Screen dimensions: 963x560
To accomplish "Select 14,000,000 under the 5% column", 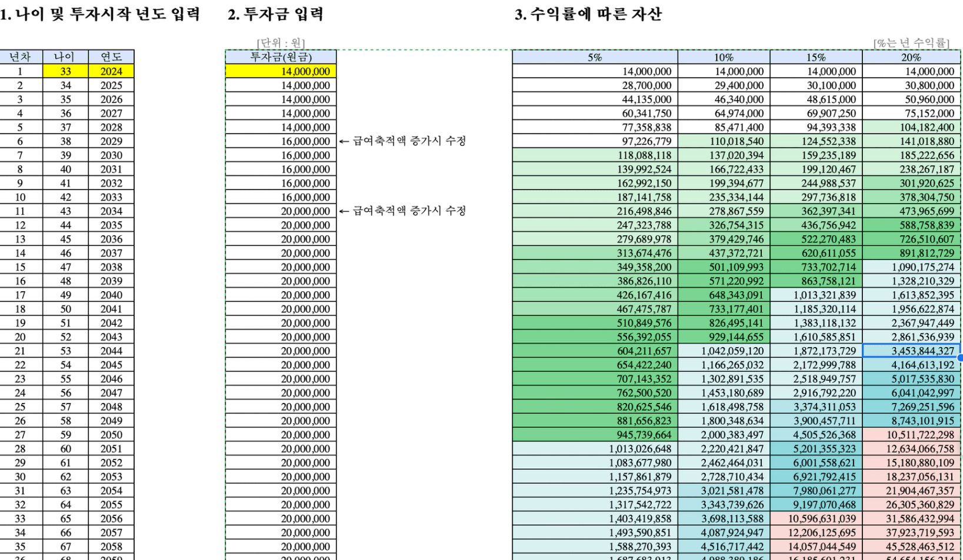I will click(x=595, y=71).
